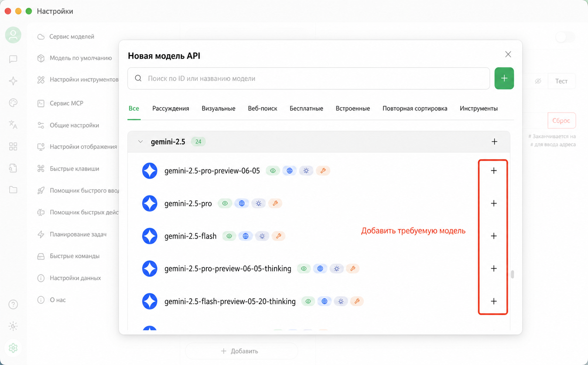Select the «Быстрые клавиши» settings item
Viewport: 588px width, 365px height.
tap(68, 169)
